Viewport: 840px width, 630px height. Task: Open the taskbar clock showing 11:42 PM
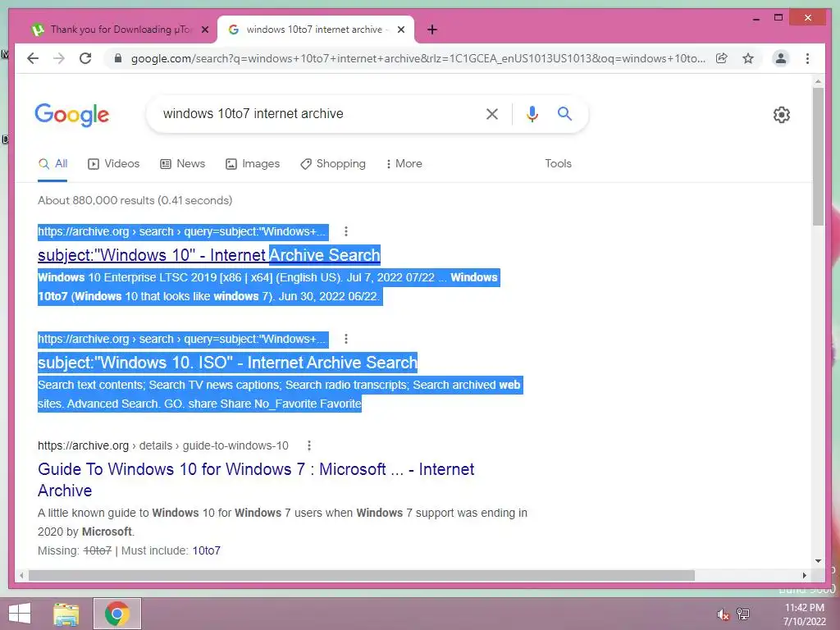(x=804, y=614)
